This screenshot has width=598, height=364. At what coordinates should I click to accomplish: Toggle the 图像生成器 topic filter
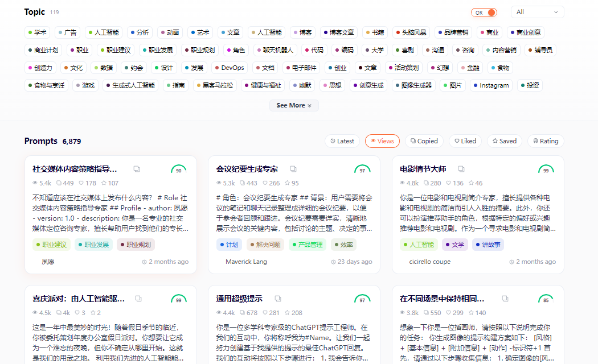click(x=414, y=85)
